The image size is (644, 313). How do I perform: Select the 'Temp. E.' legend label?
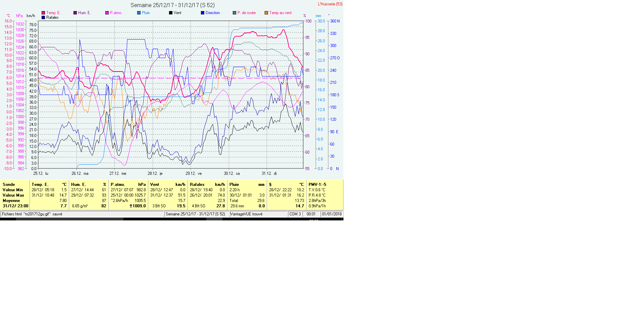[x=53, y=13]
